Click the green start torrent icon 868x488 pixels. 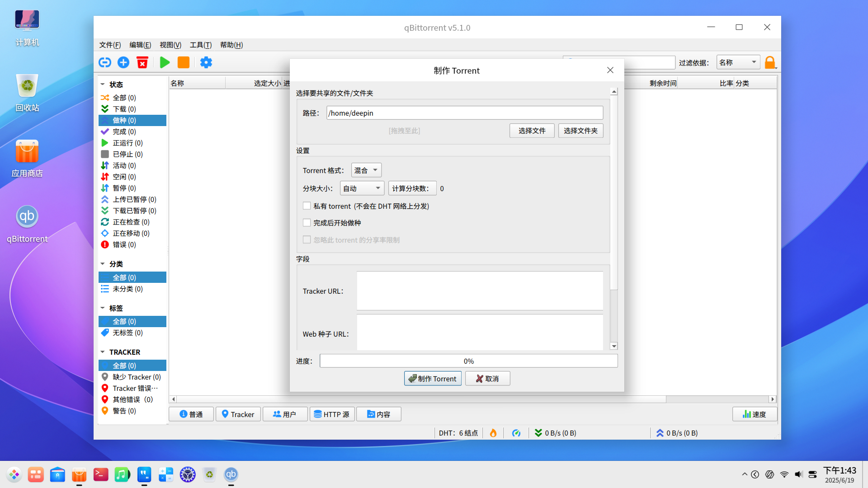(x=165, y=62)
